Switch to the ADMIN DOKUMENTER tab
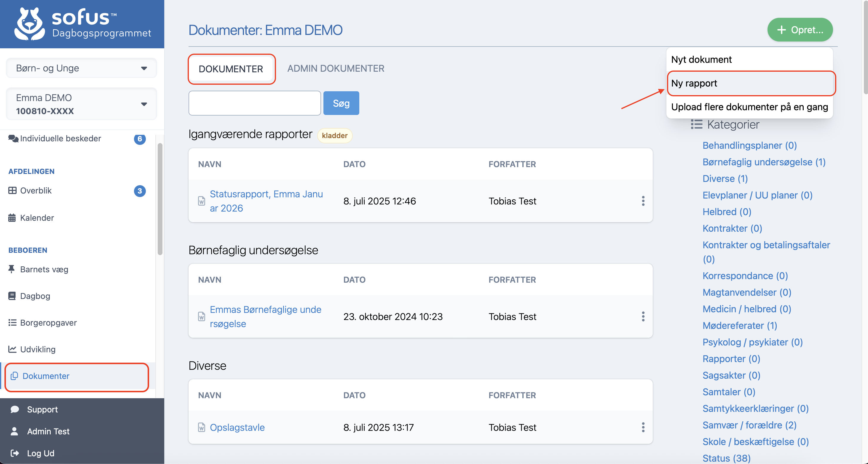 [x=335, y=68]
